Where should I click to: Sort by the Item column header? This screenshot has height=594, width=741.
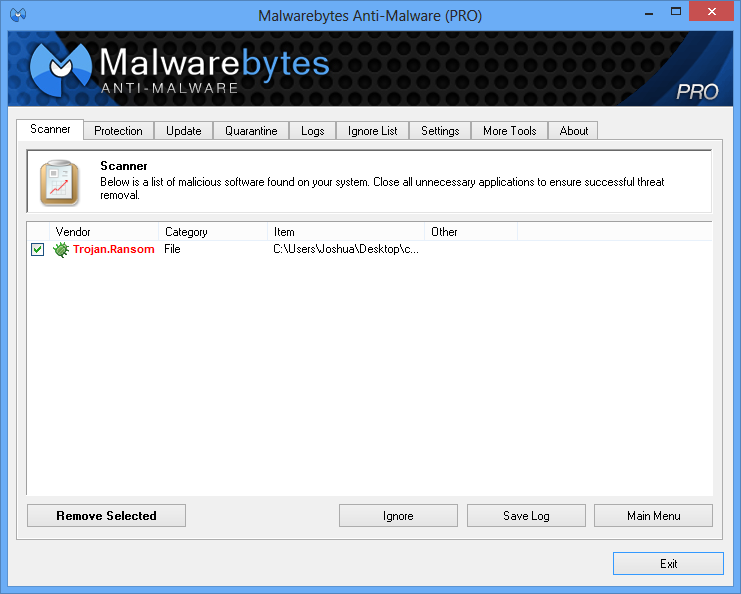(346, 232)
